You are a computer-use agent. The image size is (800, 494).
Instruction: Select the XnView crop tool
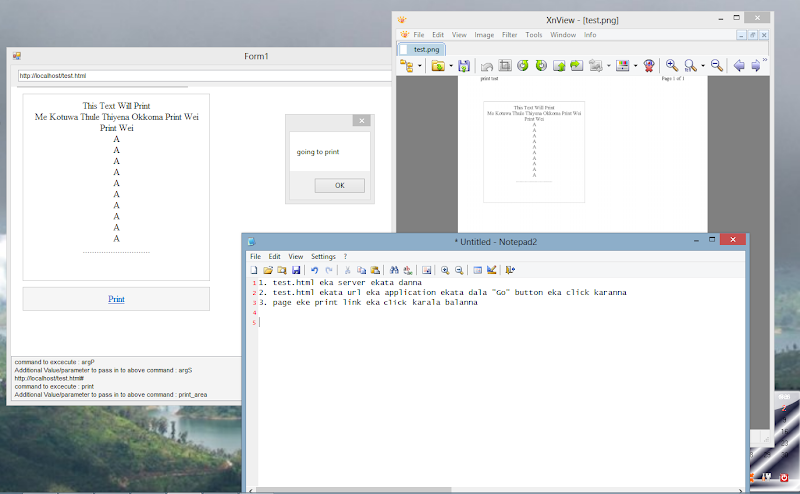(x=505, y=65)
